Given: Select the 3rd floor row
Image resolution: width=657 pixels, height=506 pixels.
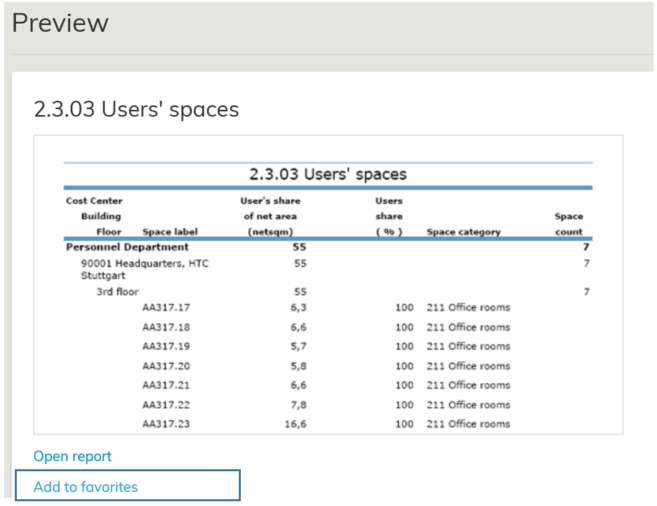Looking at the screenshot, I should (118, 292).
